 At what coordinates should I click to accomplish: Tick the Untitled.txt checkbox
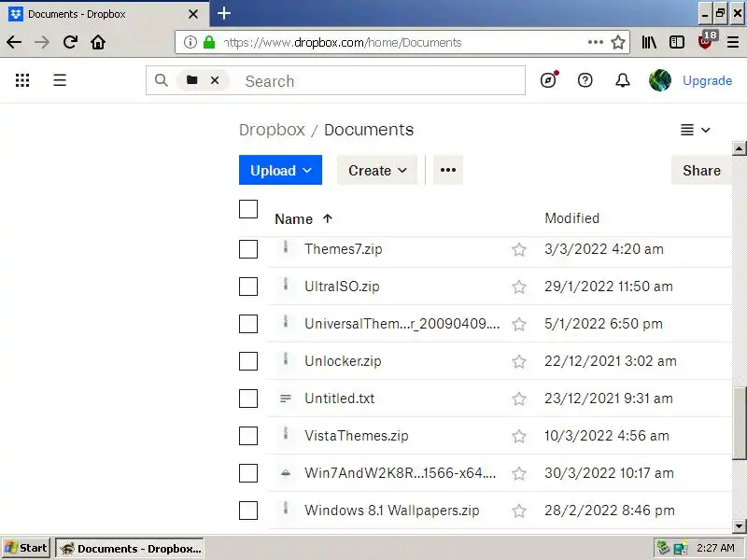click(248, 399)
